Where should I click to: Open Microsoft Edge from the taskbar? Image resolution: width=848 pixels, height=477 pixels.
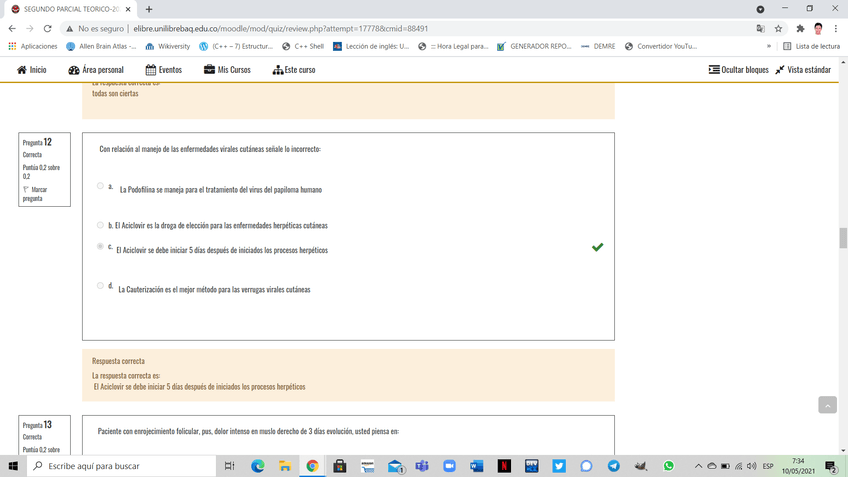click(258, 466)
